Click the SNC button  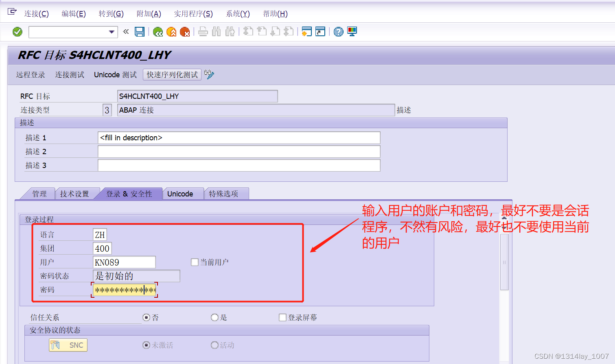[68, 345]
